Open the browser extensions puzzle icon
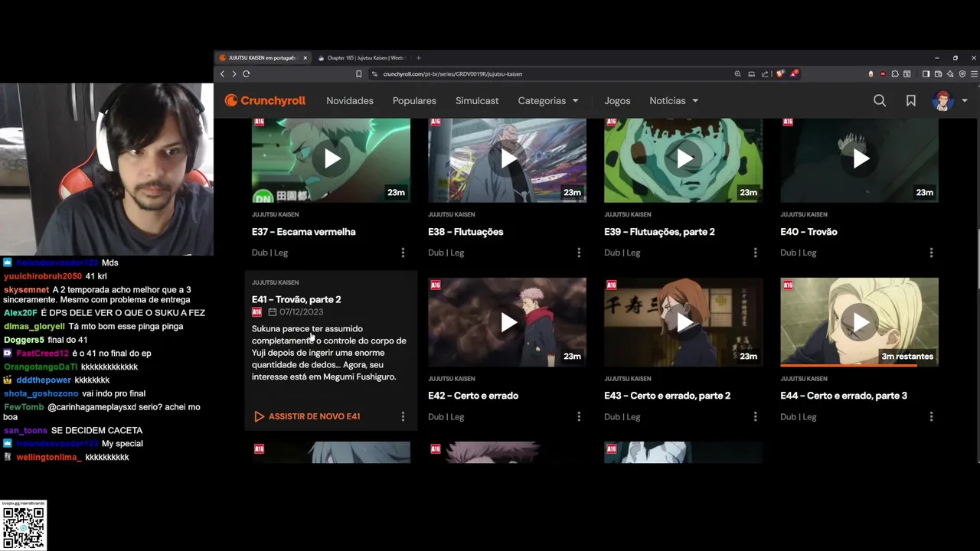Viewport: 980px width, 551px height. [895, 73]
